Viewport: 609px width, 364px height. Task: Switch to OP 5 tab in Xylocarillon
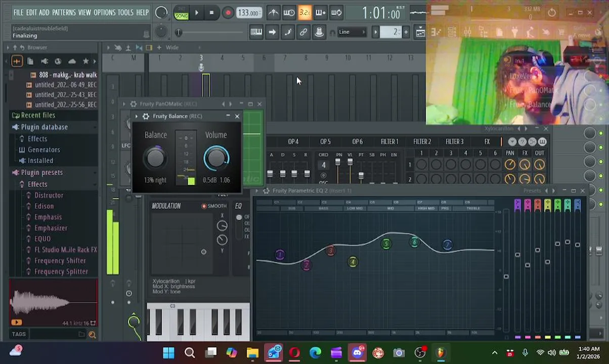click(x=325, y=142)
